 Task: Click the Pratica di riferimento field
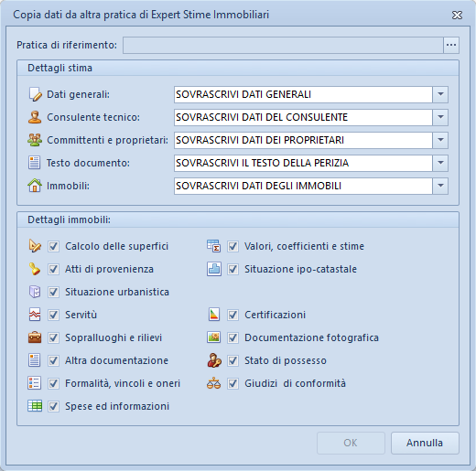[x=283, y=45]
